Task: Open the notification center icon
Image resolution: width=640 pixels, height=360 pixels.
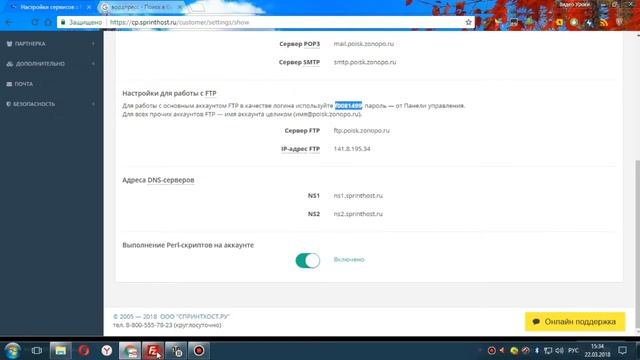Action: [x=622, y=351]
